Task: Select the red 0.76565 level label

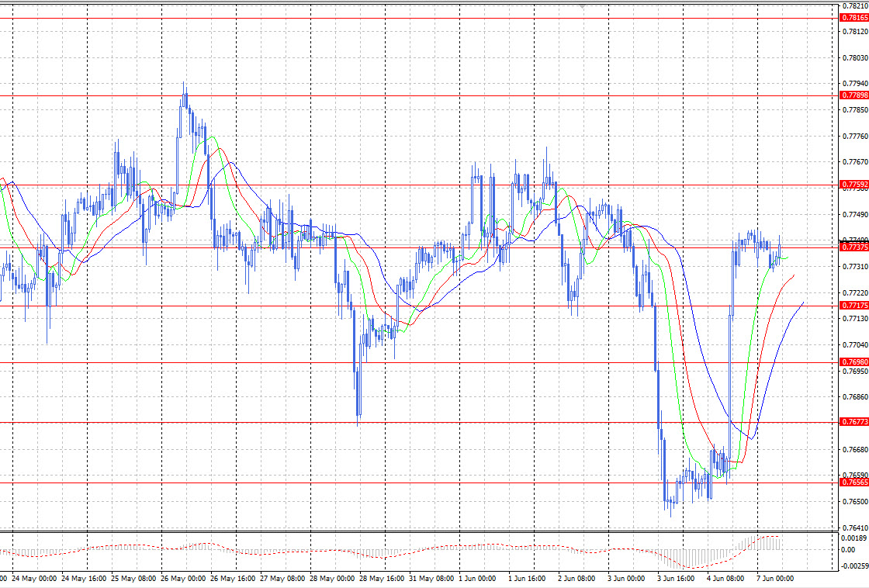Action: coord(854,483)
